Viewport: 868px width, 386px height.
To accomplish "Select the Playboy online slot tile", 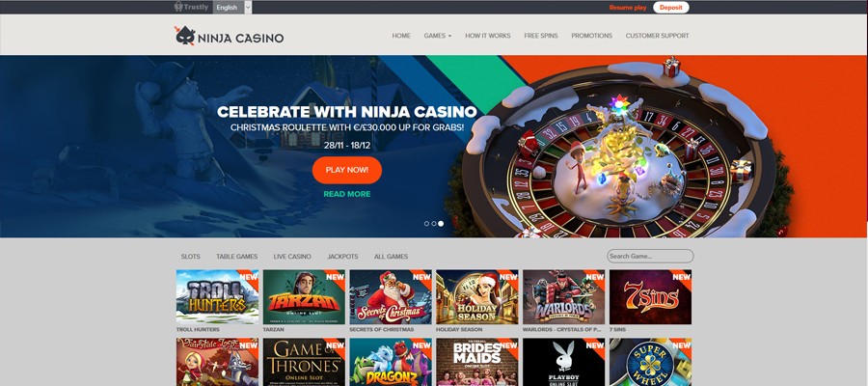I will tap(563, 362).
